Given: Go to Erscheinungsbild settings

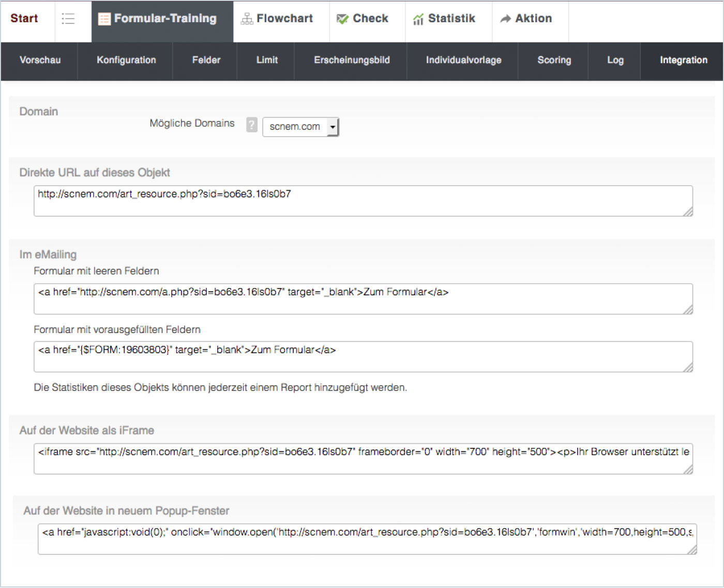Looking at the screenshot, I should 352,60.
